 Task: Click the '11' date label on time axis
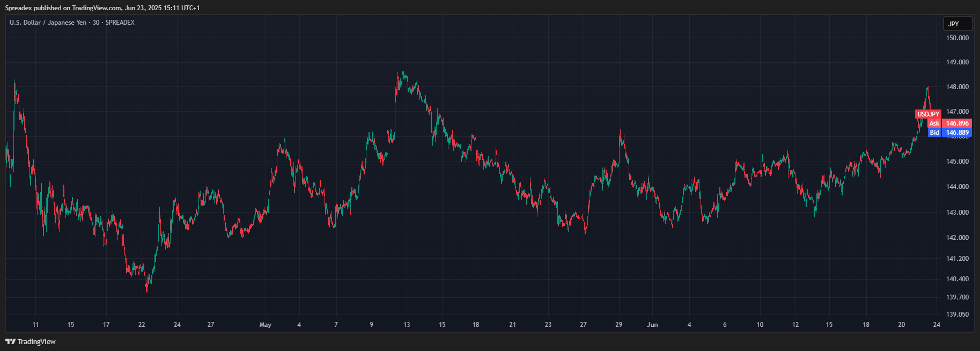[x=35, y=325]
